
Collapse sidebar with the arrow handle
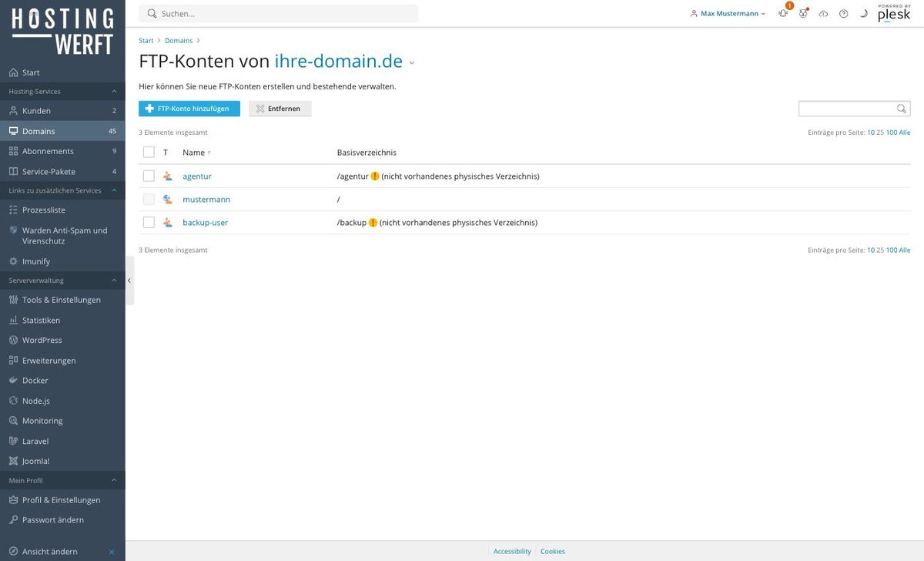pyautogui.click(x=129, y=280)
